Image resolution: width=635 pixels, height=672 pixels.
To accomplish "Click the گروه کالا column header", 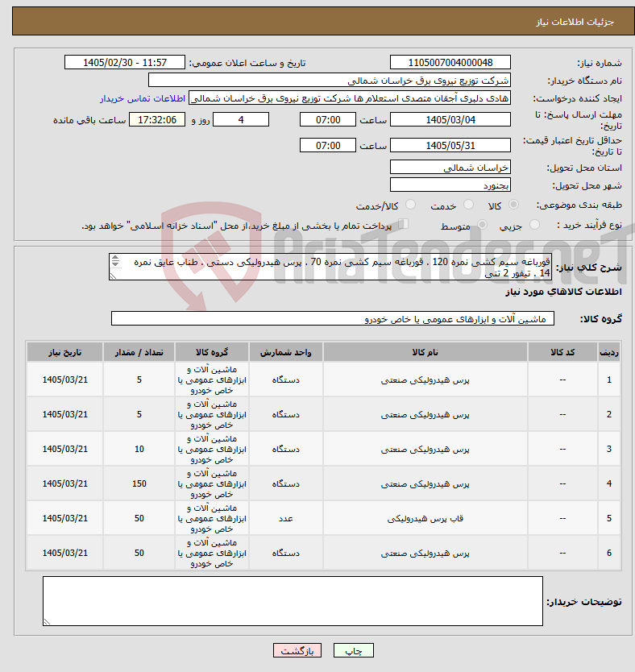I will tap(212, 352).
